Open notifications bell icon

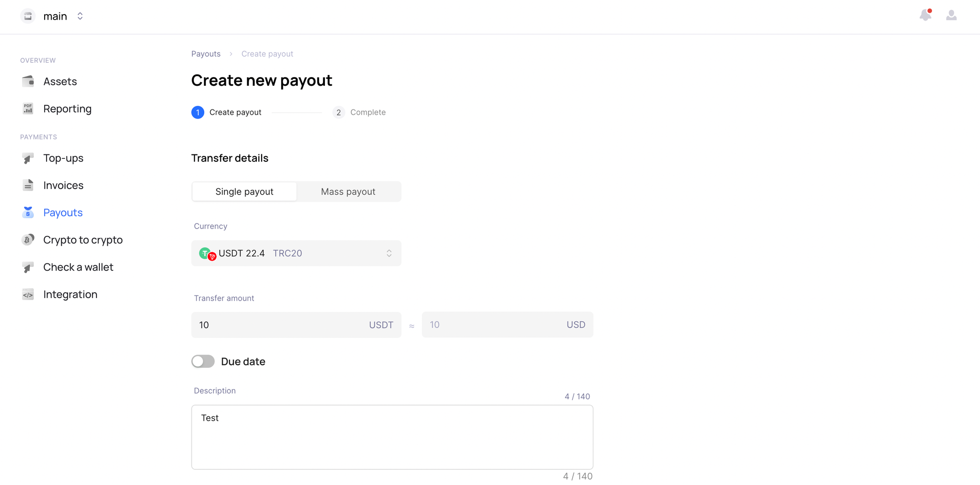[x=925, y=16]
